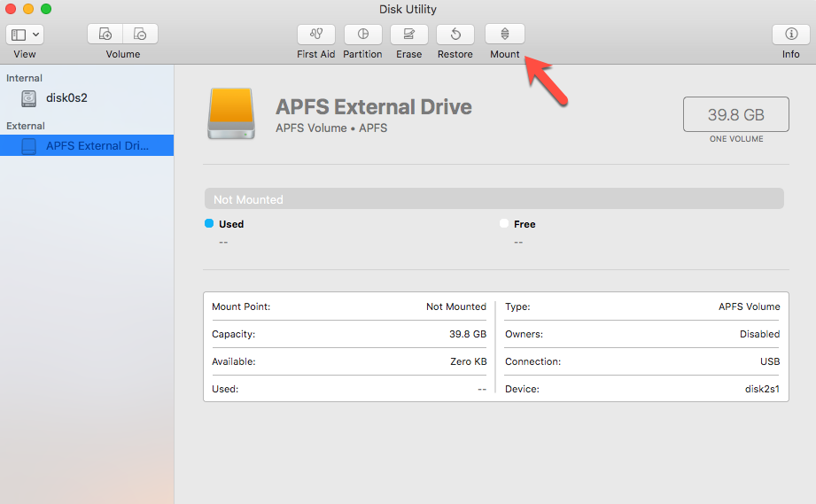
Task: Click the Add Volume icon
Action: 105,35
